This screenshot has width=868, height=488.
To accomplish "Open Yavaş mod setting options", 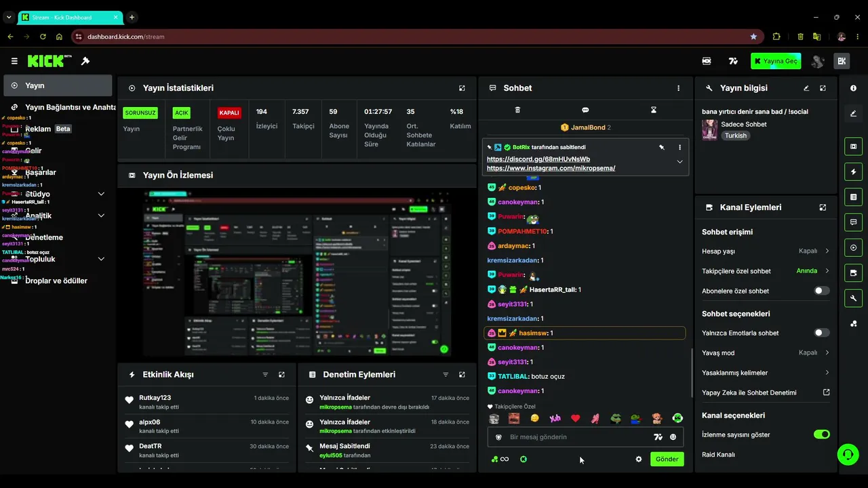I will coord(766,352).
